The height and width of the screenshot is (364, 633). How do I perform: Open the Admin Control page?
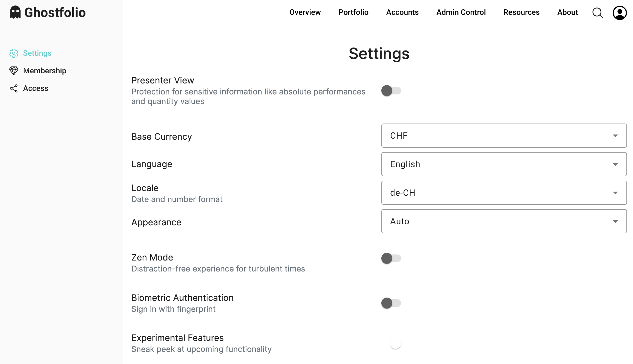pos(461,12)
